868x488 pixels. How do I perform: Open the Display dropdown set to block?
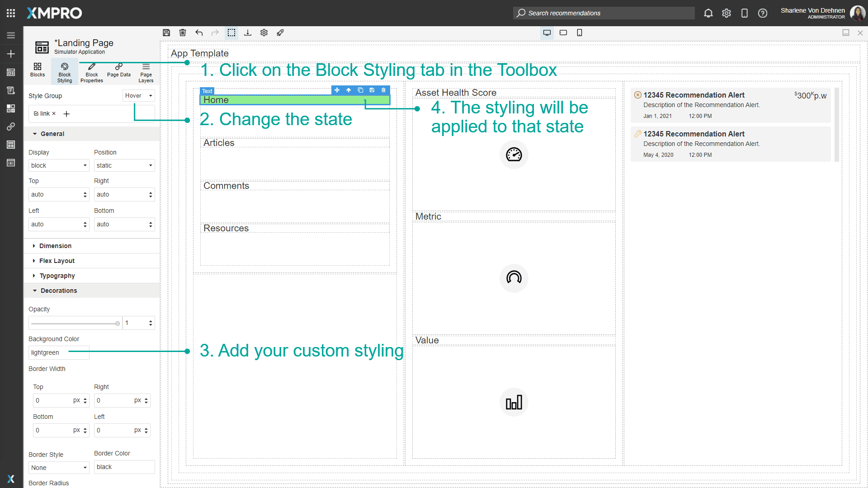click(59, 165)
